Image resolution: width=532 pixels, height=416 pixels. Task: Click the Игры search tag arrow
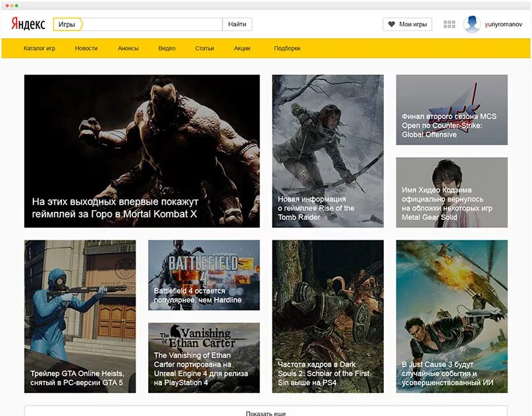click(x=68, y=24)
